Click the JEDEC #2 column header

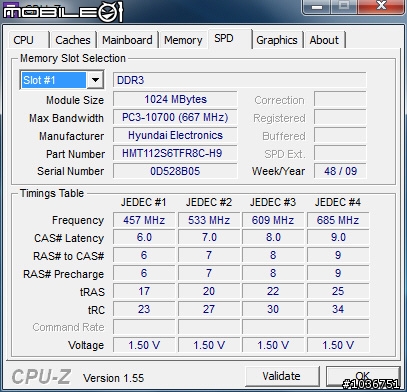209,202
